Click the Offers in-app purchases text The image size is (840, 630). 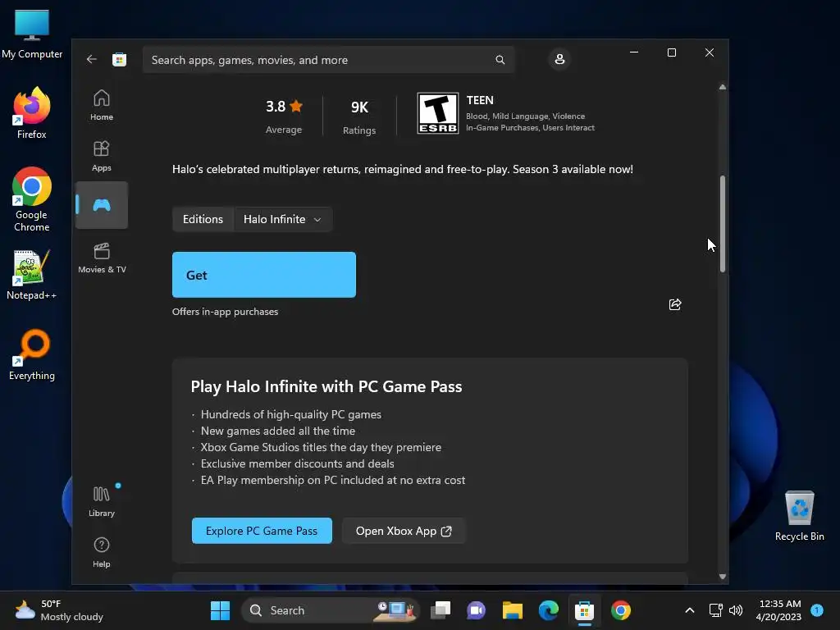coord(225,312)
